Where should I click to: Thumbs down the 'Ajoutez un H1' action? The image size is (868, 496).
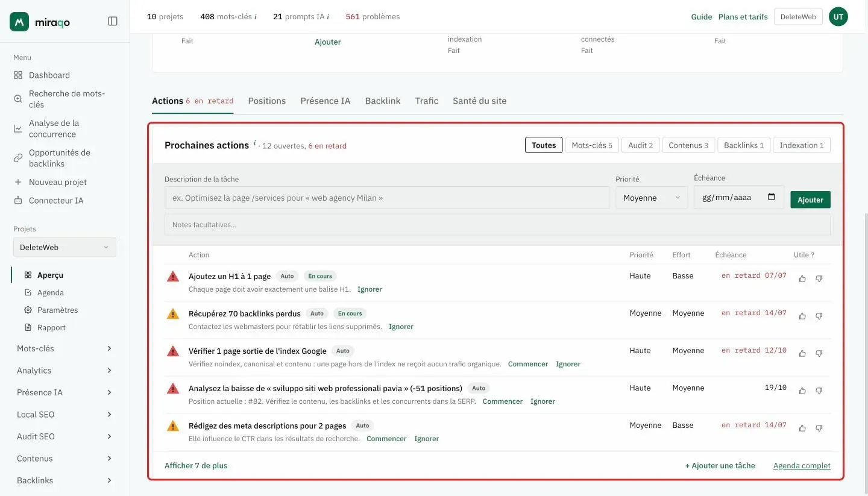click(819, 278)
